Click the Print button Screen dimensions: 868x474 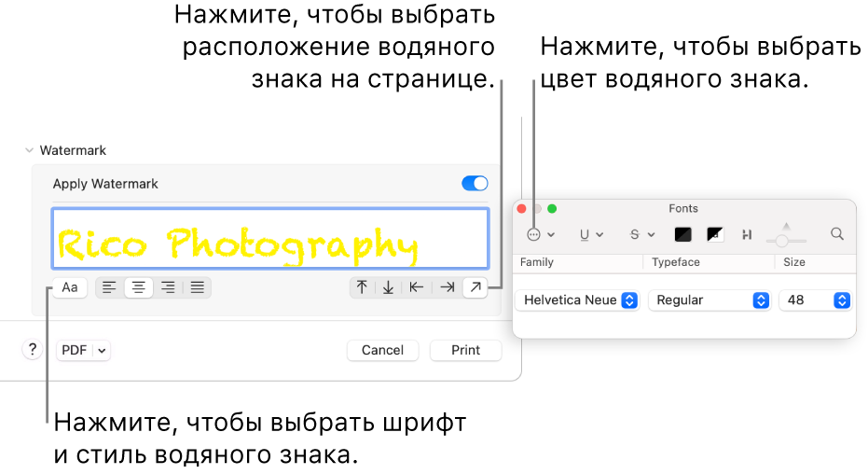click(465, 350)
